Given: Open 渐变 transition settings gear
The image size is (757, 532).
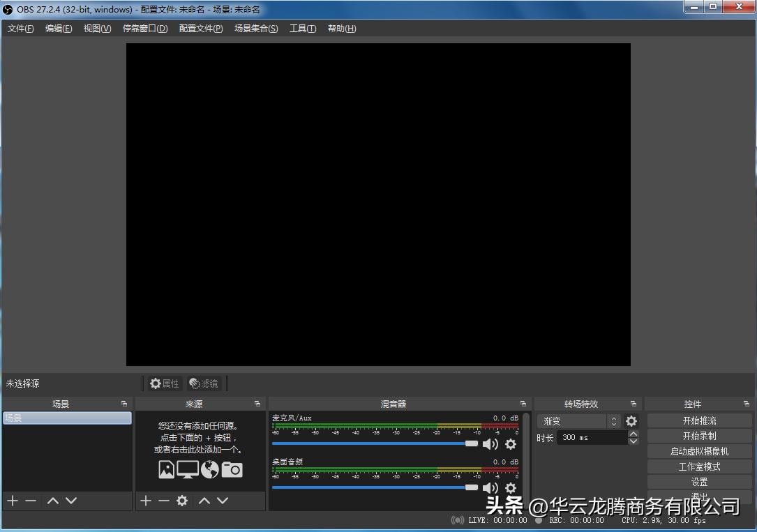Looking at the screenshot, I should click(631, 421).
